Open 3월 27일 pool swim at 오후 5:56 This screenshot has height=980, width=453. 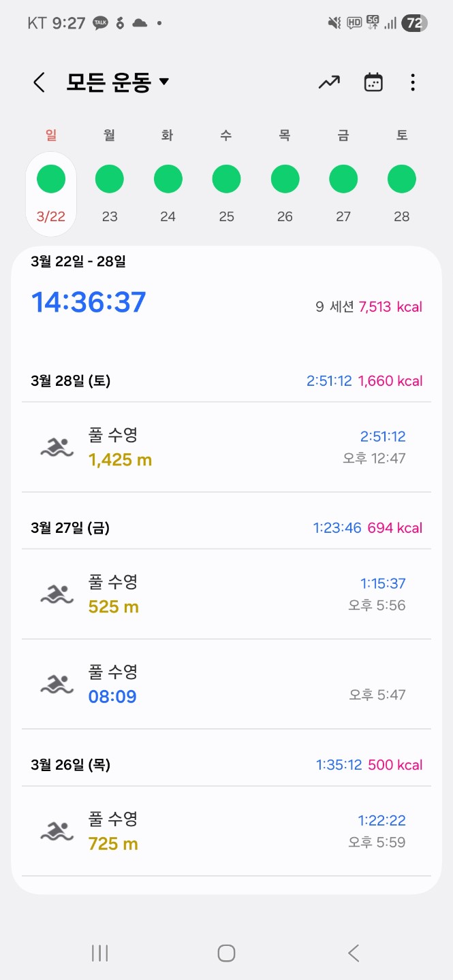226,594
